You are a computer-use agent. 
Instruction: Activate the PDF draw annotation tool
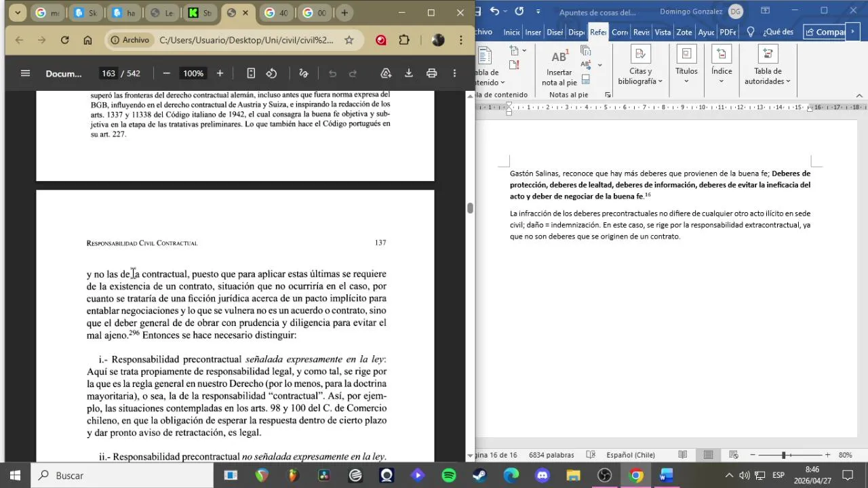point(304,73)
